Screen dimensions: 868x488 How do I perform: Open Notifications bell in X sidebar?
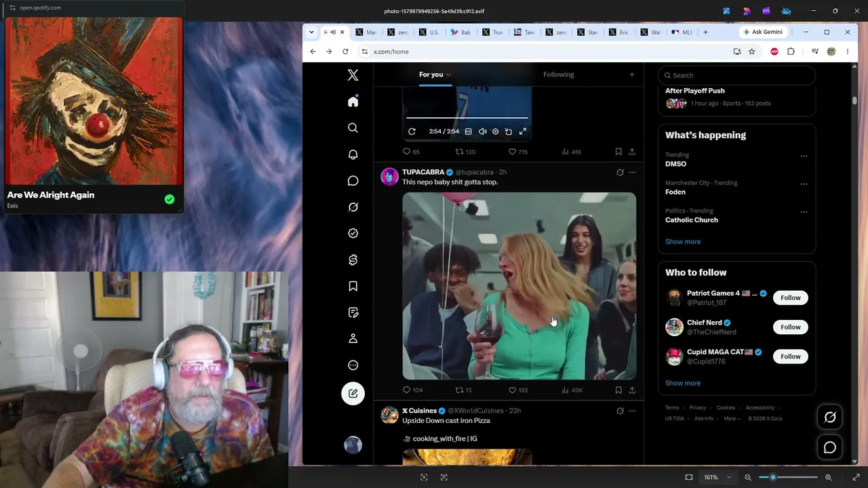coord(353,155)
